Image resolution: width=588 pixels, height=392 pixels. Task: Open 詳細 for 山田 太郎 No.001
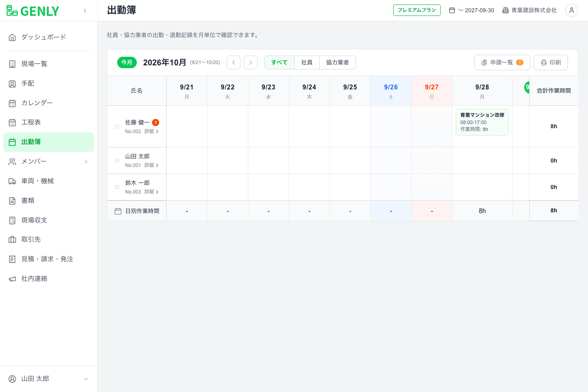(151, 165)
